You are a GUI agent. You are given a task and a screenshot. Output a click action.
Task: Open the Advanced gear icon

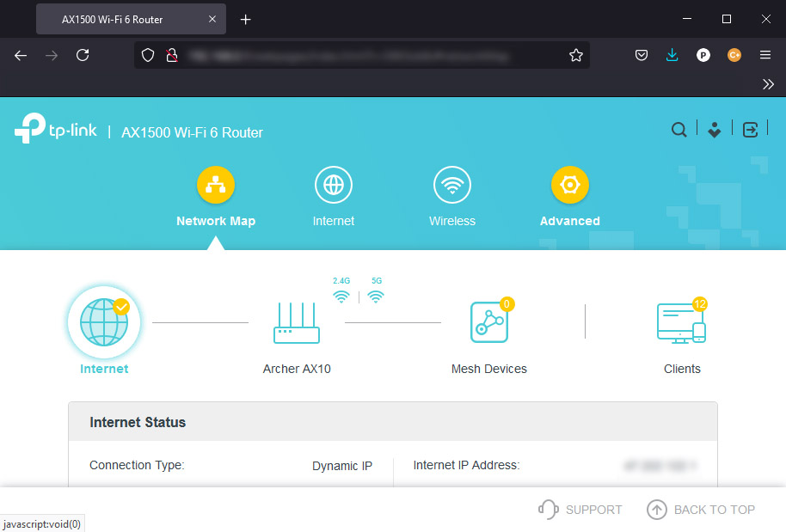coord(570,185)
